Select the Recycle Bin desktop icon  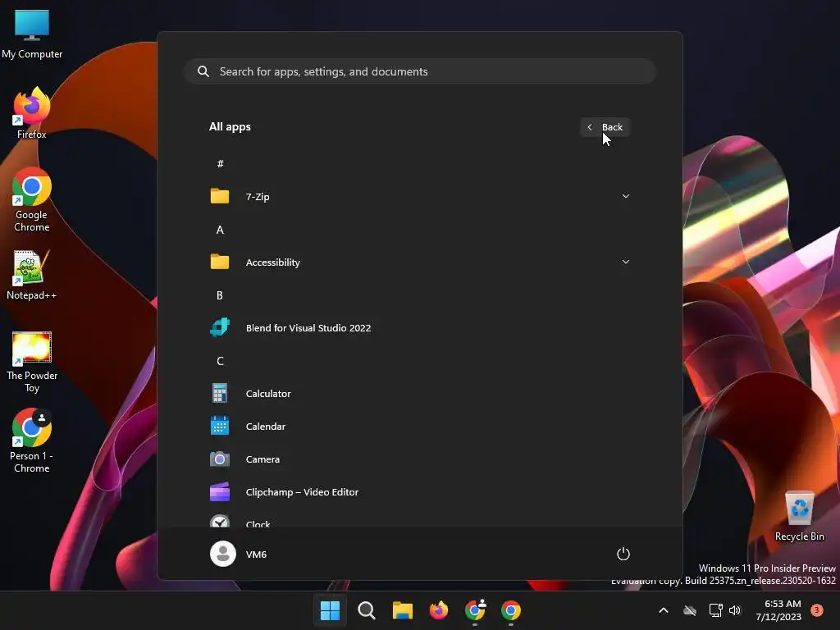pos(799,516)
